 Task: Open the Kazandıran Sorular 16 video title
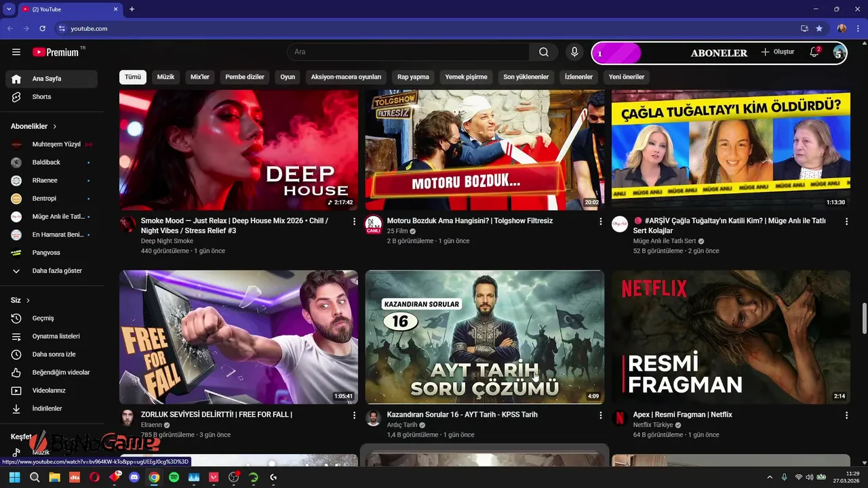(x=462, y=415)
